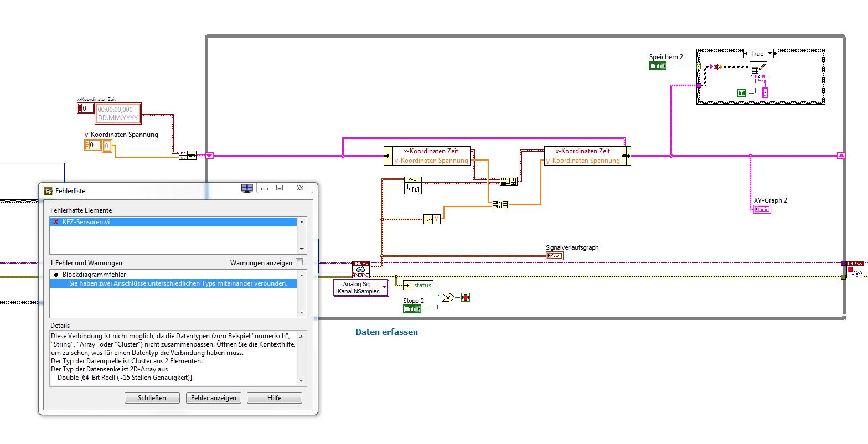Click the Stopp 2 boolean terminal
Image resolution: width=868 pixels, height=444 pixels.
click(412, 308)
